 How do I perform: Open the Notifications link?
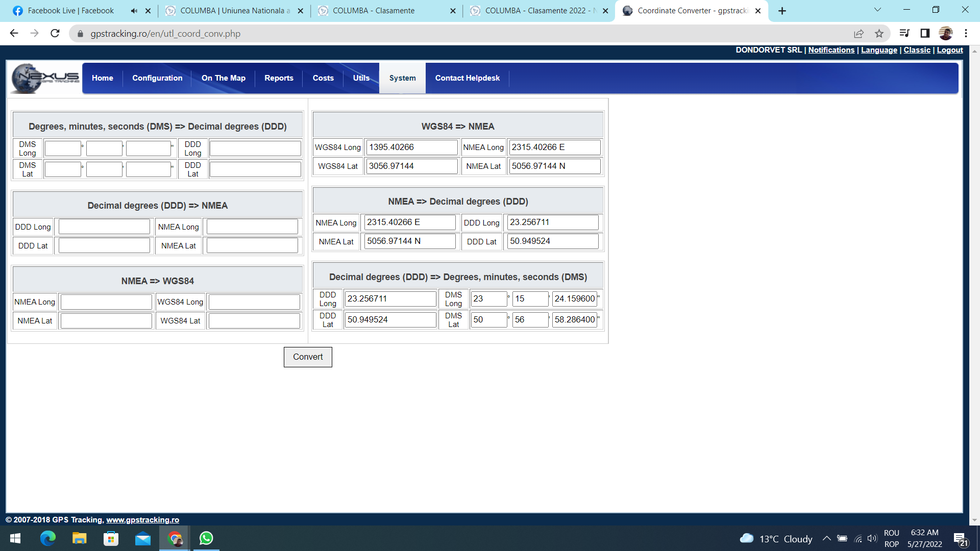point(831,50)
